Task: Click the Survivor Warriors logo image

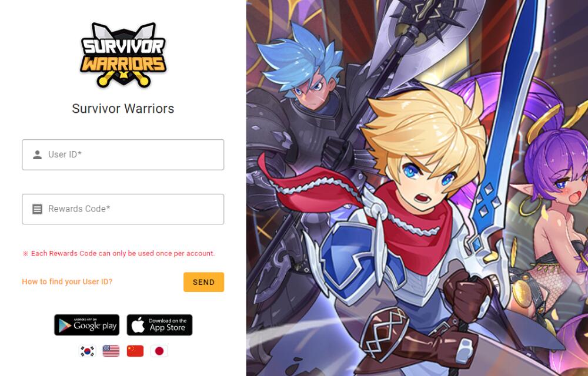Action: [x=123, y=55]
